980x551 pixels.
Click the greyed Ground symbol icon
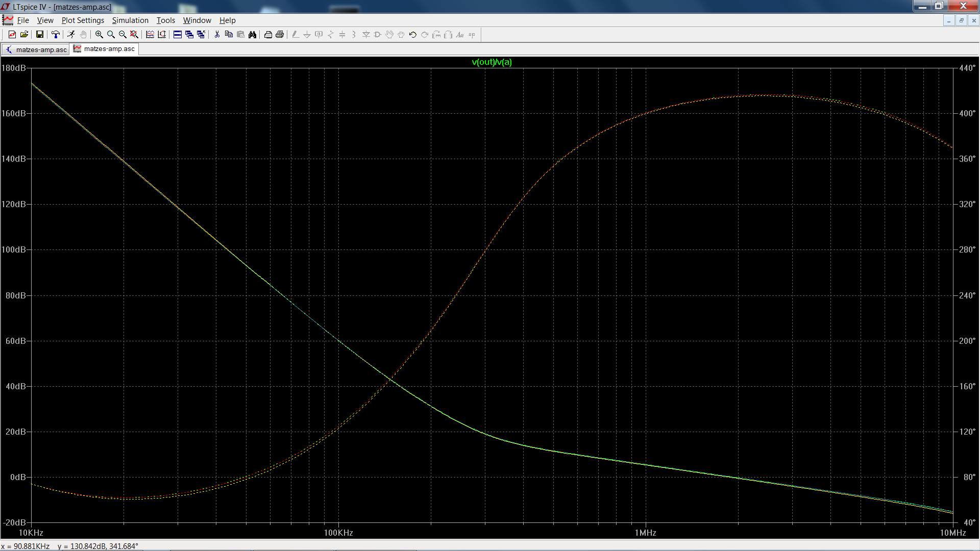tap(307, 35)
